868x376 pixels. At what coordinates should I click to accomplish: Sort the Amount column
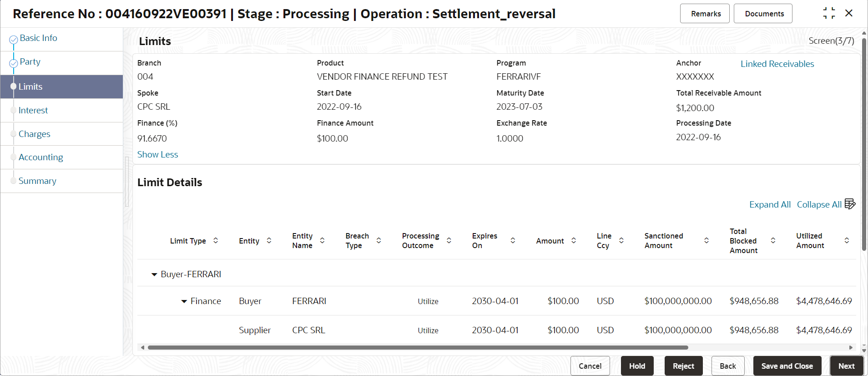click(574, 241)
